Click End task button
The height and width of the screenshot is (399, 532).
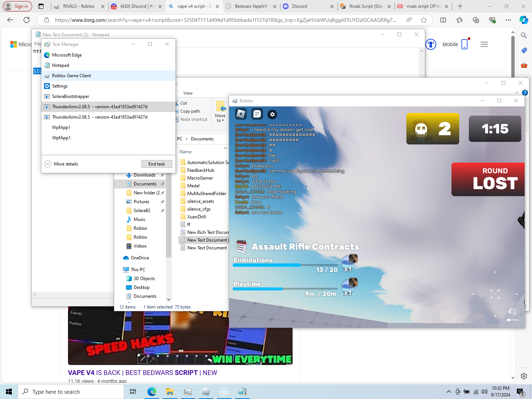157,164
